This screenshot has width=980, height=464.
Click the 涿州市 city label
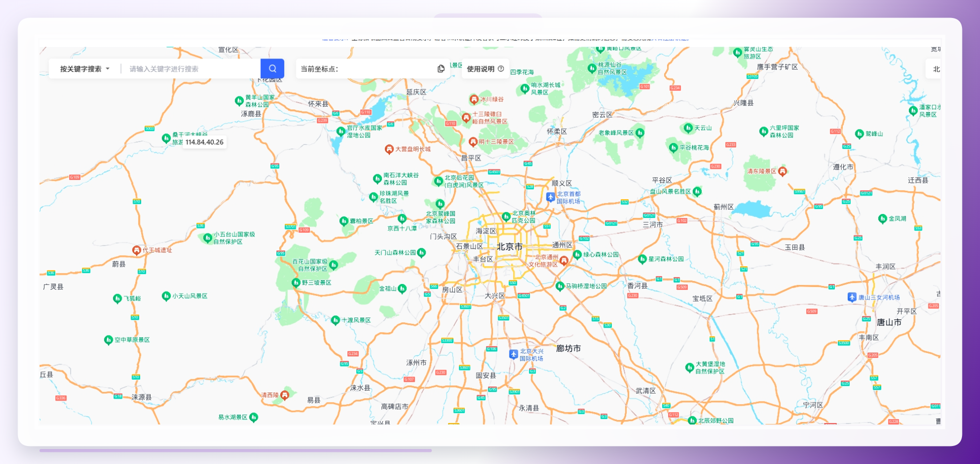point(416,363)
